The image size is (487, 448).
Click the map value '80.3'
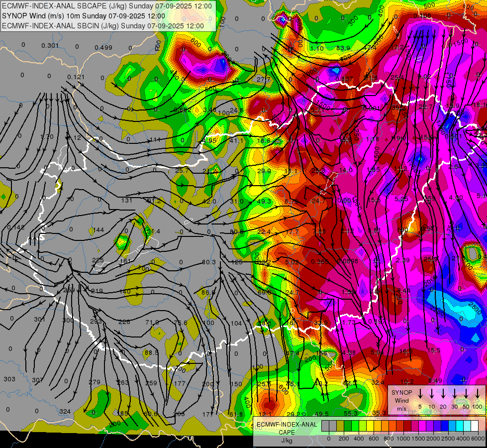(x=209, y=262)
